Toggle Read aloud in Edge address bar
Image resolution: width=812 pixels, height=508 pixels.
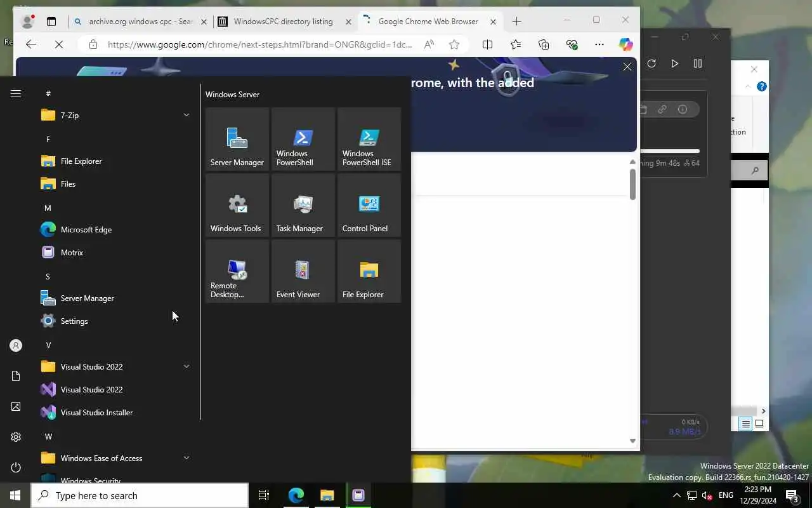tap(429, 44)
